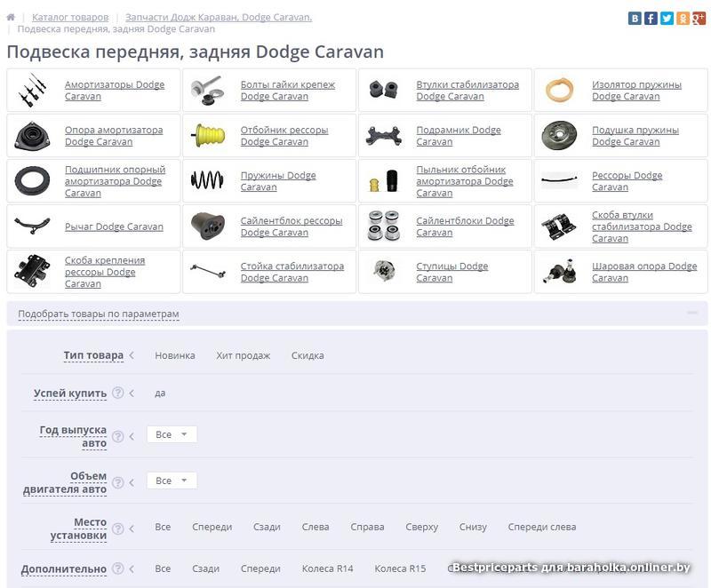
Task: Open the shock mount (Опора амортизатора) thumbnail
Action: coord(32,135)
